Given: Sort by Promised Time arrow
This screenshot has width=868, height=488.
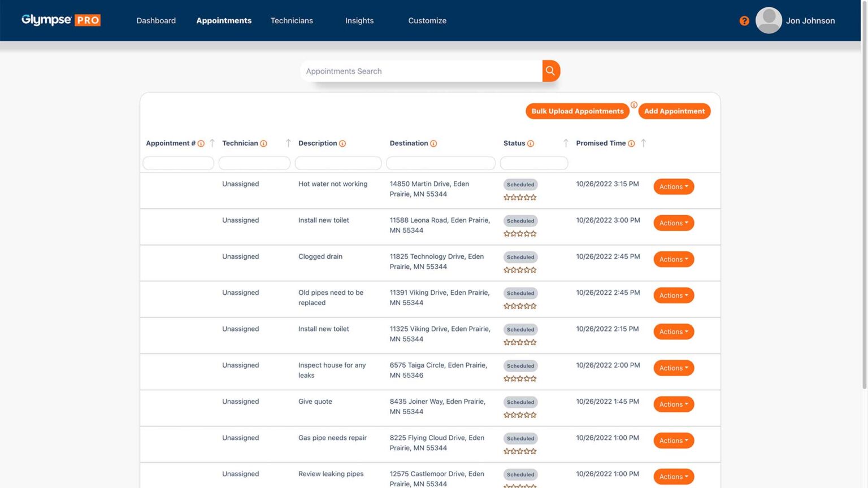Looking at the screenshot, I should tap(643, 143).
